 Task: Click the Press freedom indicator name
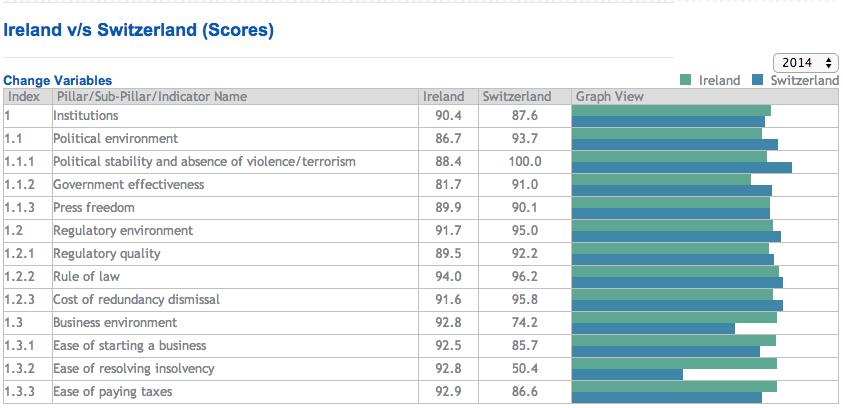pos(94,208)
